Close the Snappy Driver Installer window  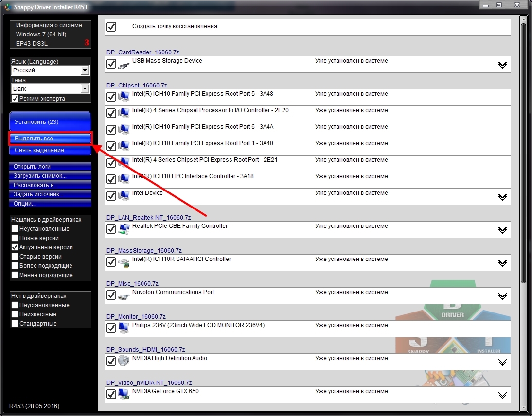517,5
